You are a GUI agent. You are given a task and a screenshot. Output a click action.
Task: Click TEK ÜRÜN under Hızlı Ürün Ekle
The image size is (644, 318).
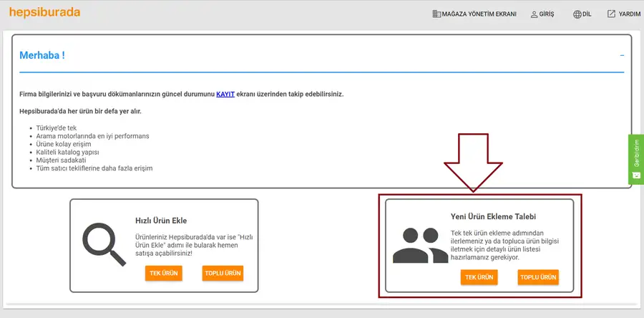tap(163, 273)
